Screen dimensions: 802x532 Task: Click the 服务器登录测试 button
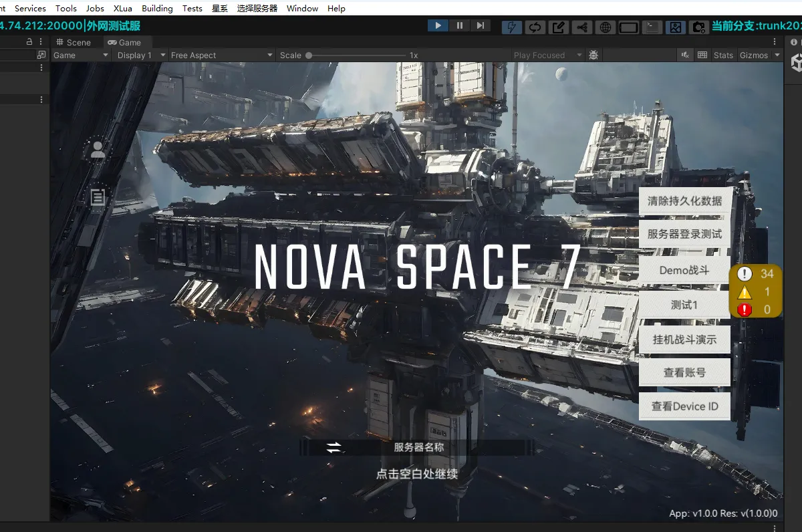685,235
